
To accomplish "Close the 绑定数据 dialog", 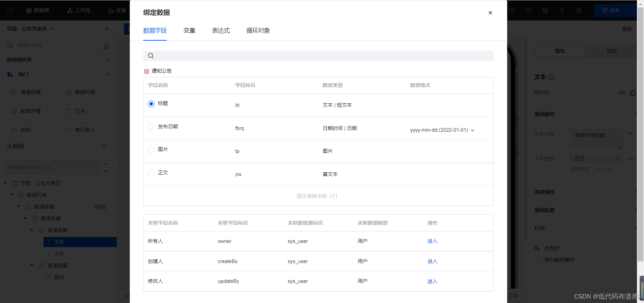I will [x=490, y=13].
